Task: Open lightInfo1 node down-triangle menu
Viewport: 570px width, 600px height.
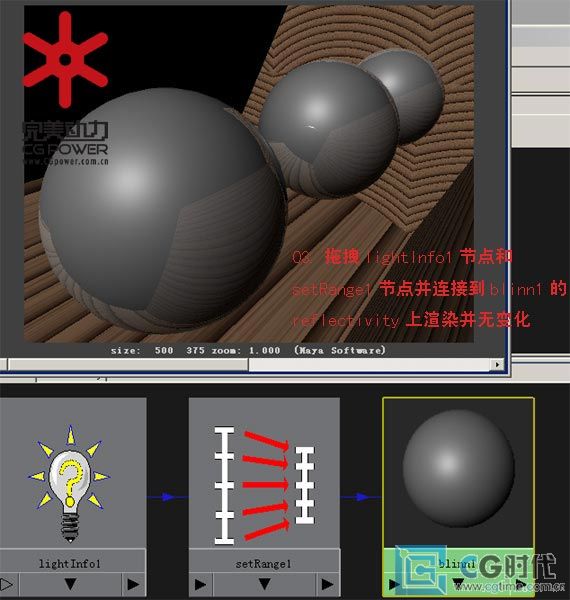Action: click(70, 584)
